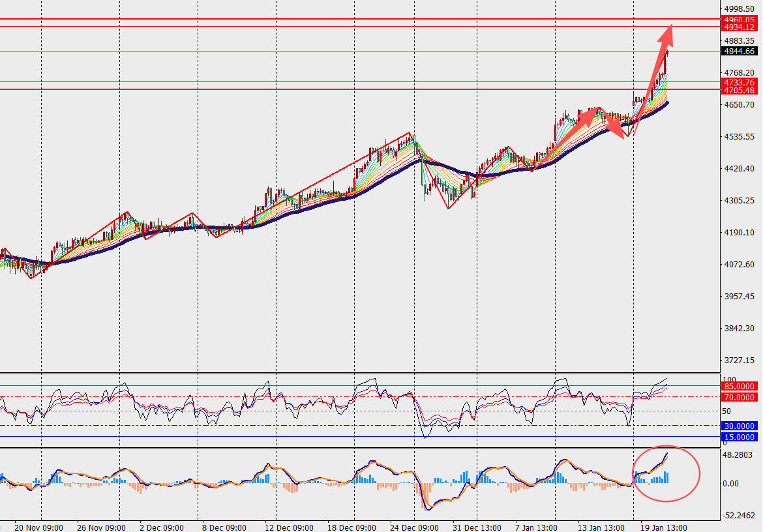Select the 7 Jan 13:00 time marker
The width and height of the screenshot is (763, 532).
click(536, 527)
